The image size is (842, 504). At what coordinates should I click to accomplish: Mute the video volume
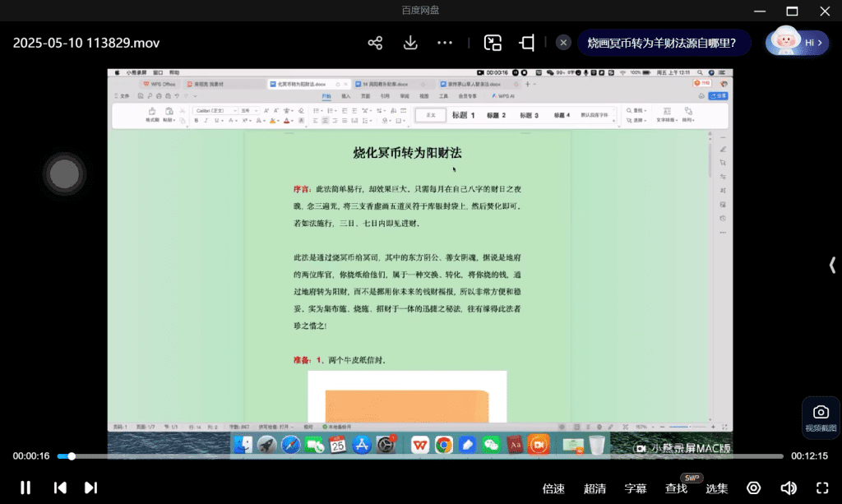[788, 488]
